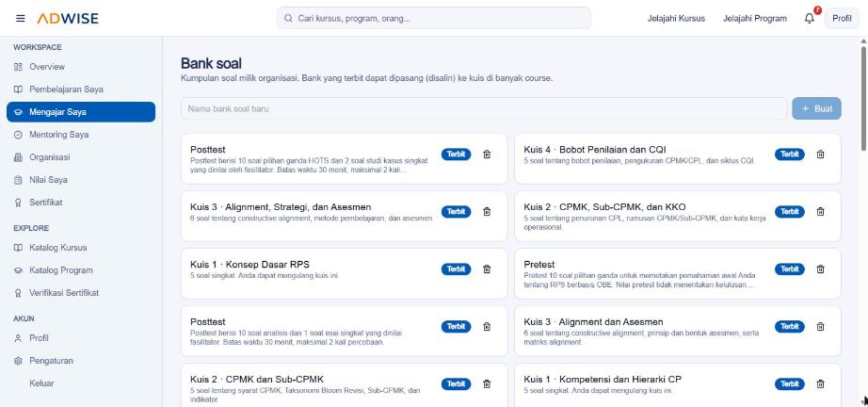Open Kuis 4 · Bobot Penilaian dan CQI title
The height and width of the screenshot is (407, 868).
click(595, 150)
